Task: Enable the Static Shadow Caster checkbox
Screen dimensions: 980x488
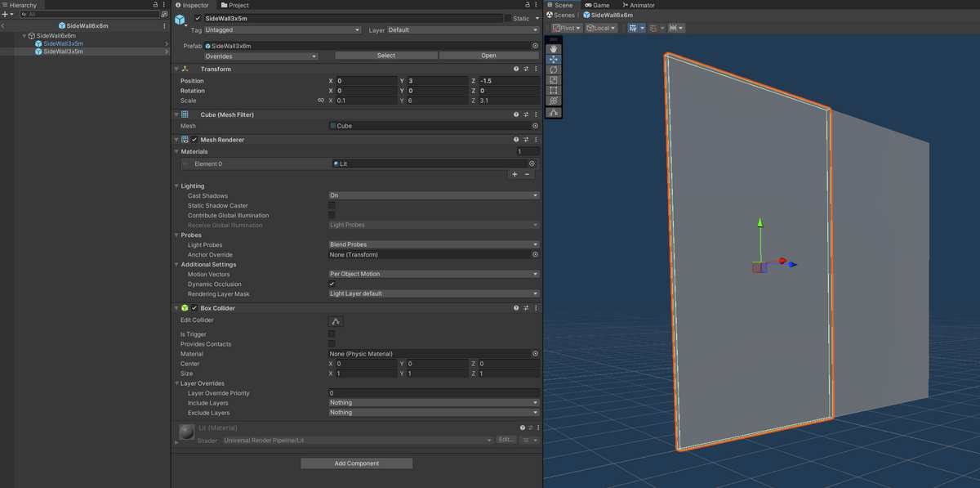Action: (332, 206)
